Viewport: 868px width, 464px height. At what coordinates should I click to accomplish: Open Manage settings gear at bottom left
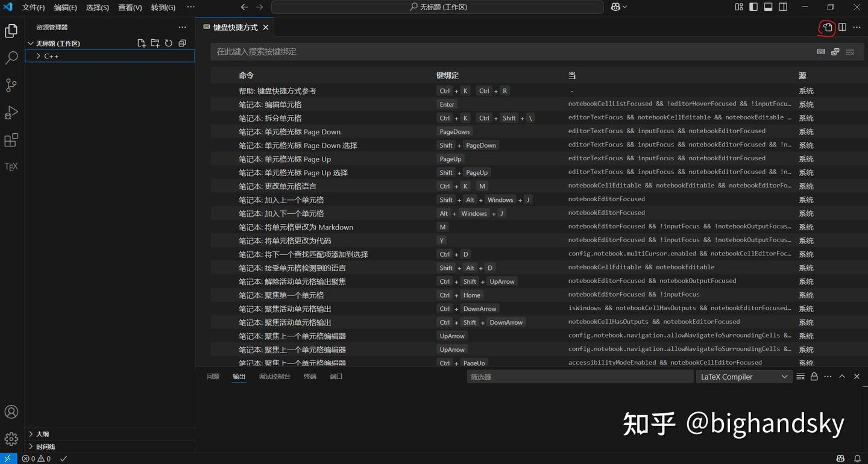click(11, 439)
